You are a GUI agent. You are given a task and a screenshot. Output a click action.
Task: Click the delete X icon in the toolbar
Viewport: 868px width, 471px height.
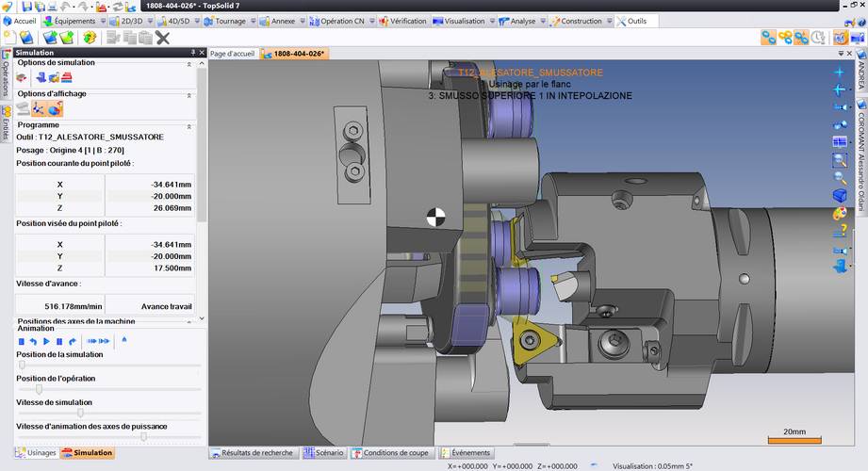tap(162, 38)
